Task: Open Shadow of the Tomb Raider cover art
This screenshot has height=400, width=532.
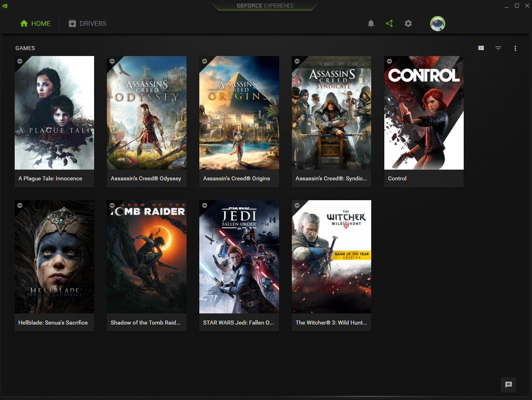Action: click(146, 257)
